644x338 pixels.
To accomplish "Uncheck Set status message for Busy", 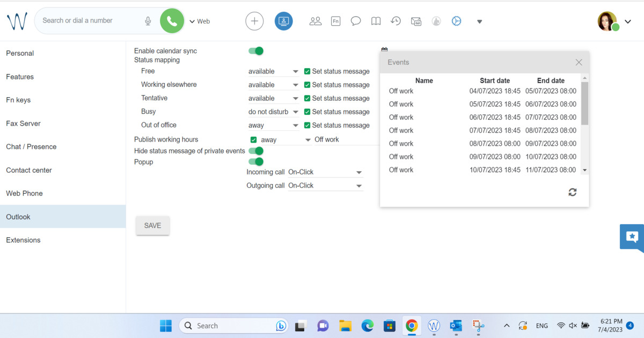I will pos(308,112).
